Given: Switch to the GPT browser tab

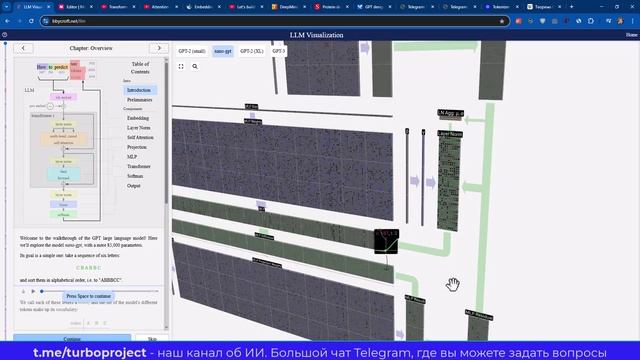Looking at the screenshot, I should 373,7.
